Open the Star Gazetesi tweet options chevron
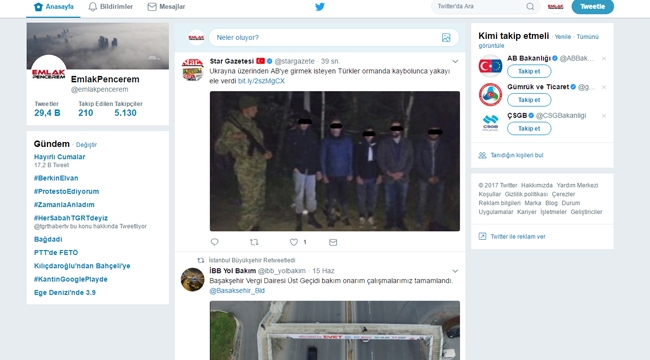The image size is (650, 360). [x=455, y=61]
